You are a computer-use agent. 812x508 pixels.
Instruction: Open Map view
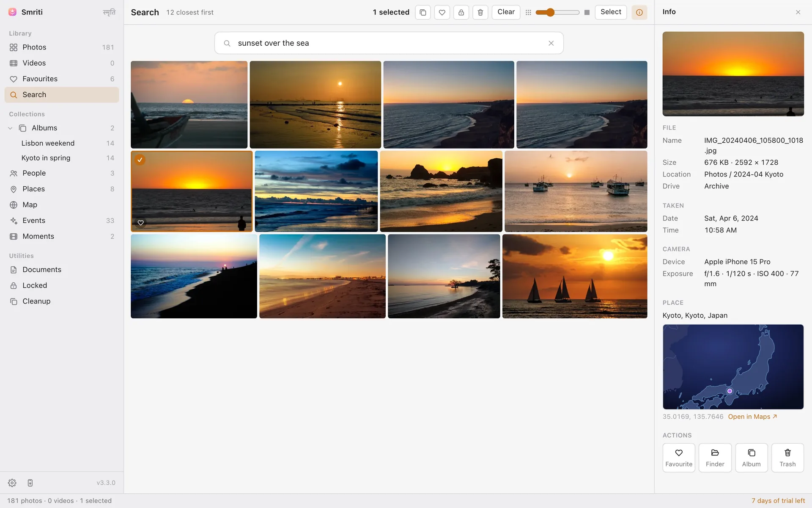tap(62, 205)
